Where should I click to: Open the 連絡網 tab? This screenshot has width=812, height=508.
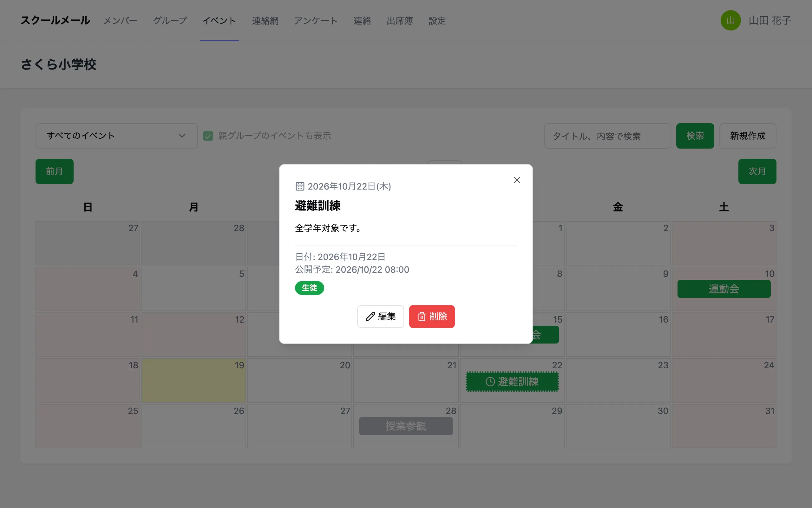pyautogui.click(x=265, y=21)
